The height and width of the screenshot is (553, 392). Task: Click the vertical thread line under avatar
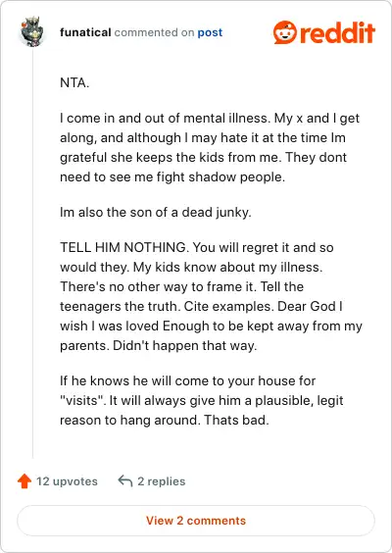click(x=32, y=252)
